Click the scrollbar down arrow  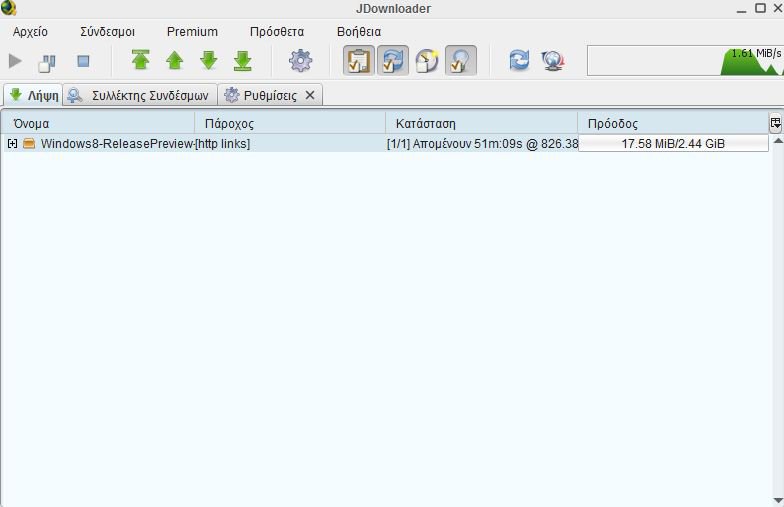tap(778, 500)
